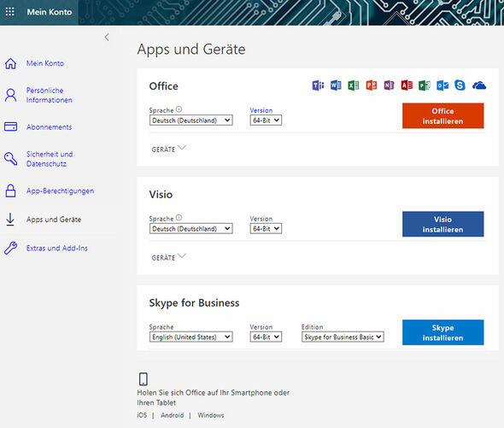
Task: Click the Skype app icon in Office row
Action: [460, 85]
